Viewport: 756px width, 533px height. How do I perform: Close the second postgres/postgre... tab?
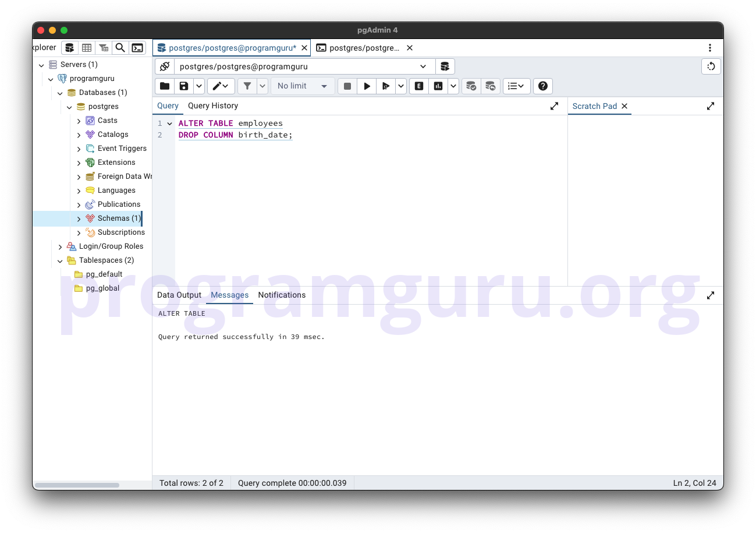tap(410, 48)
